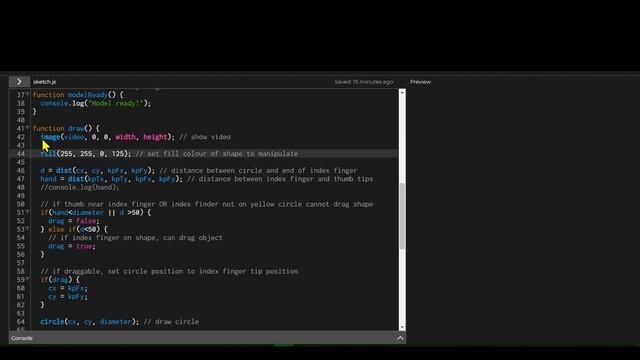Fold the if block at line 51
The width and height of the screenshot is (640, 360).
(28, 212)
